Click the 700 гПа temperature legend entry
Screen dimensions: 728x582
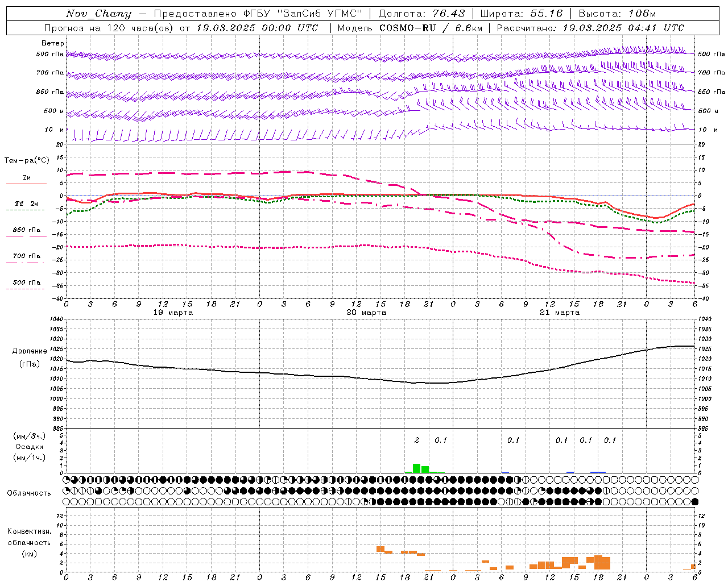[27, 256]
